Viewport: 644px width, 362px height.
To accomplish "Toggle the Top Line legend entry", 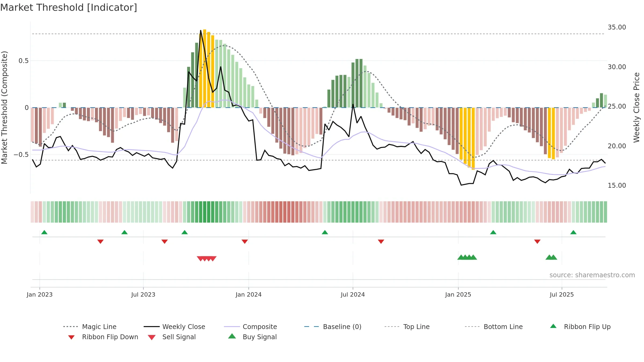I will (x=407, y=327).
